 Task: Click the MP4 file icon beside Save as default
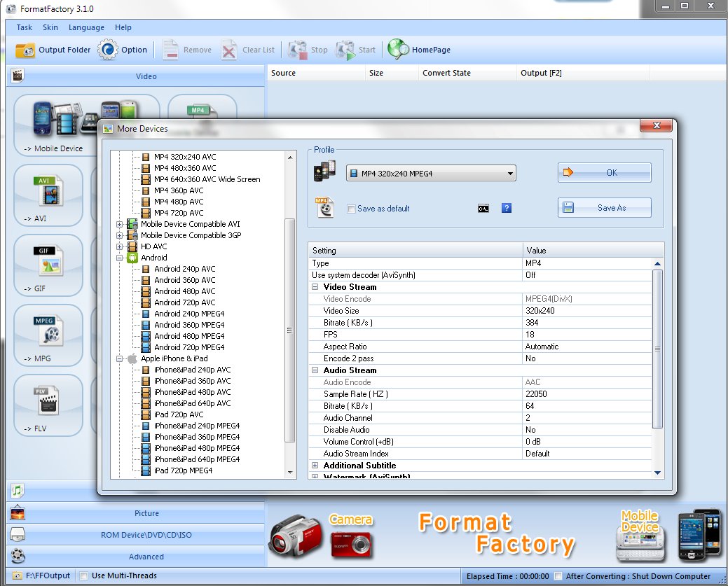325,207
